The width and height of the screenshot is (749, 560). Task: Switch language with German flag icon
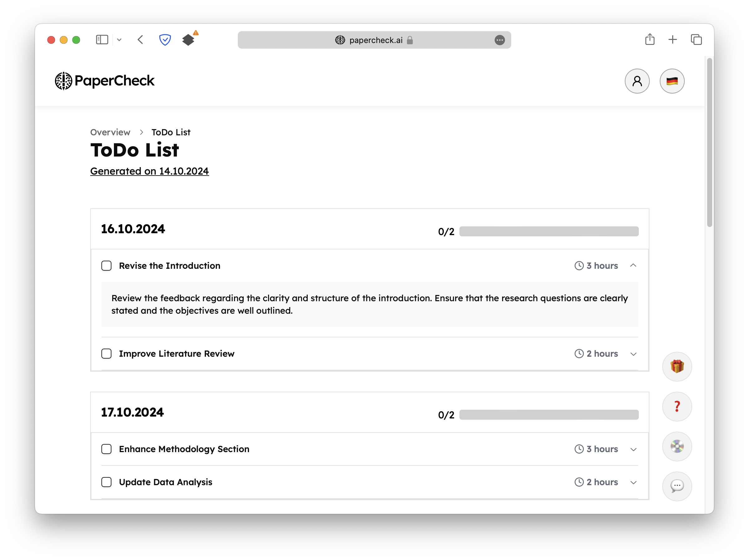672,81
